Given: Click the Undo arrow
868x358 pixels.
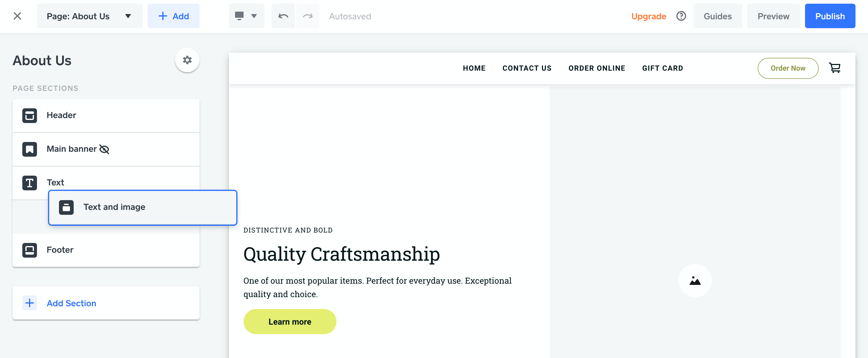Looking at the screenshot, I should click(x=283, y=16).
